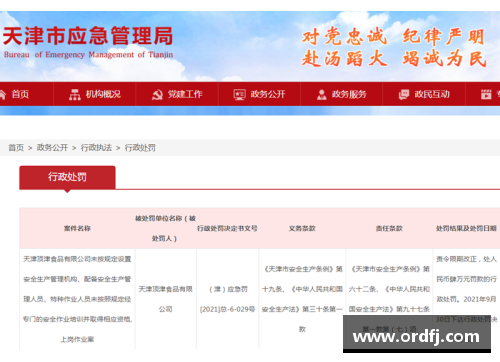Click the organization chart icon for 机构概况
500x362 pixels.
75,95
